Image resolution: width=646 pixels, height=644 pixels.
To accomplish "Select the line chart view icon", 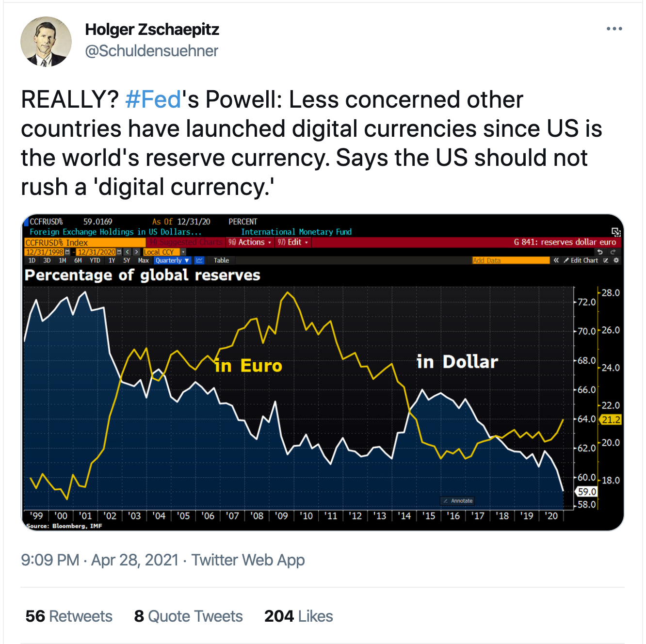I will (199, 260).
